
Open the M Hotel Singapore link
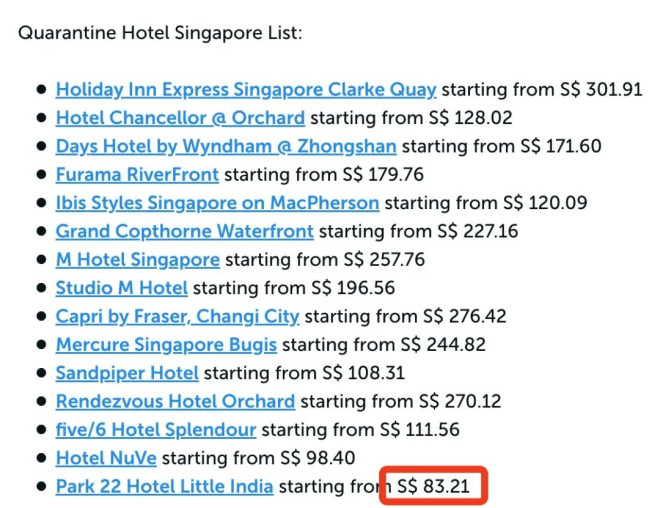(138, 260)
